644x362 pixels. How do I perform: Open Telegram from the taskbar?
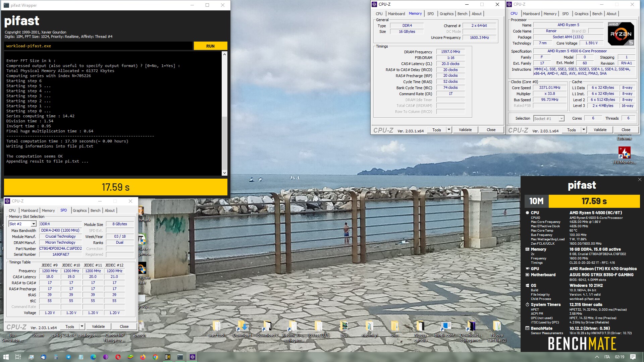tap(68, 357)
